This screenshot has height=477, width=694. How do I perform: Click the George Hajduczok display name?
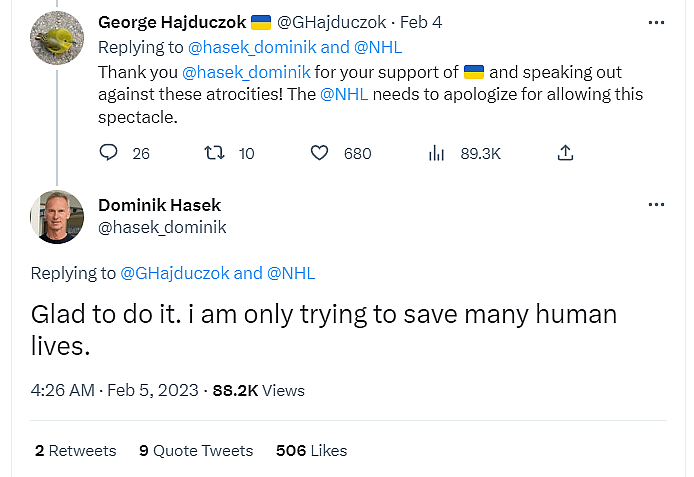tap(171, 21)
